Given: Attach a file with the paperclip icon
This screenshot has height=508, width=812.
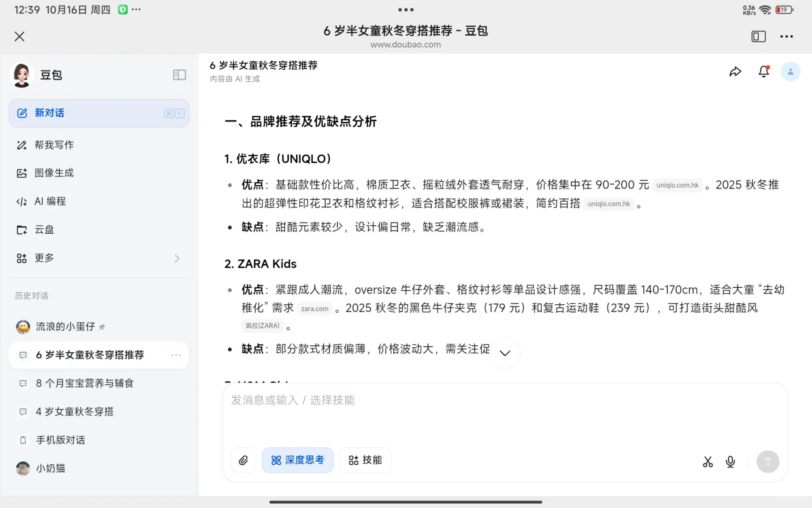Looking at the screenshot, I should click(x=243, y=460).
